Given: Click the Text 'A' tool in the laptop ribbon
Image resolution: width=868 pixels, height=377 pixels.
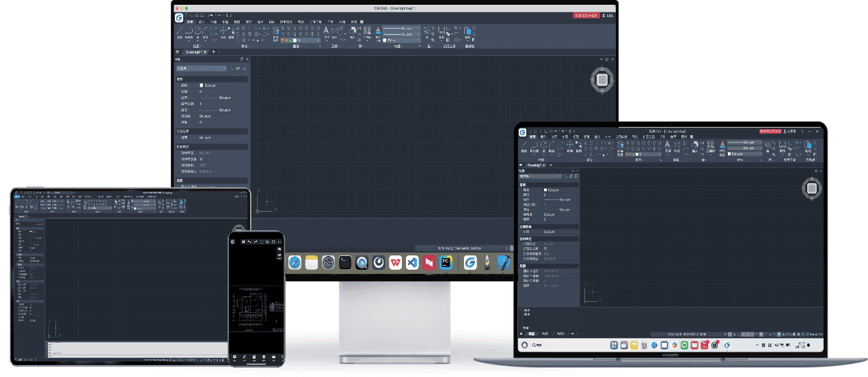Looking at the screenshot, I should click(667, 145).
